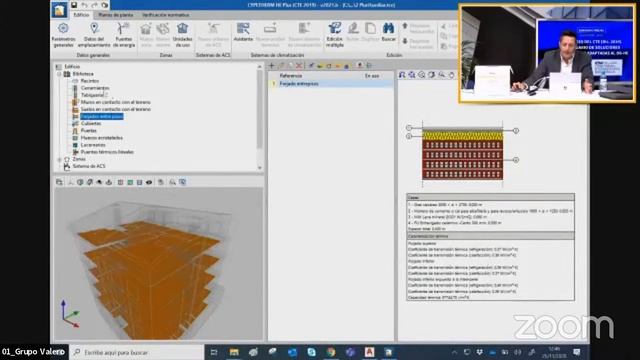The image size is (640, 360).
Task: Click the En uso column header
Action: 372,76
